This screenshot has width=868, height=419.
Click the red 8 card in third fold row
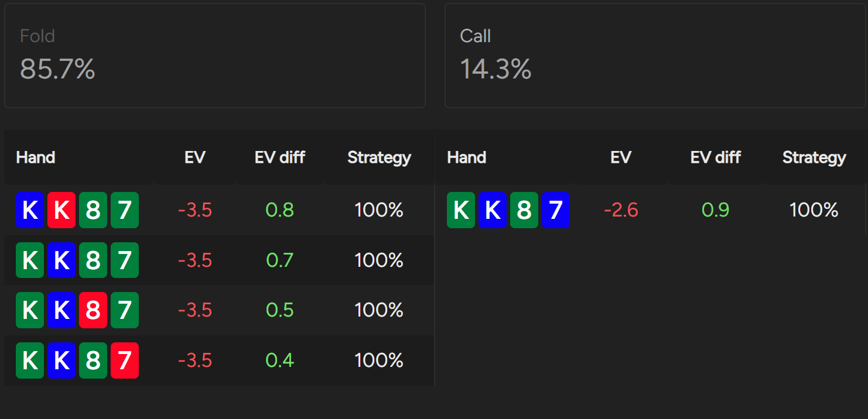pos(93,310)
